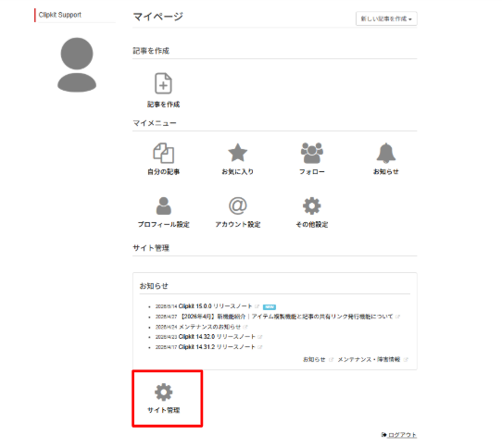502x448 pixels.
Task: Click メンテナンス・障害情報 footer link
Action: (369, 359)
